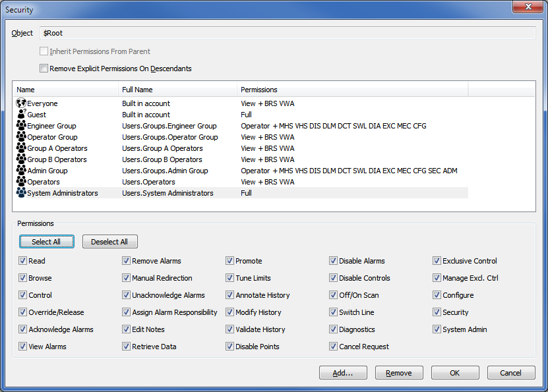Click inside the Object field

point(198,33)
